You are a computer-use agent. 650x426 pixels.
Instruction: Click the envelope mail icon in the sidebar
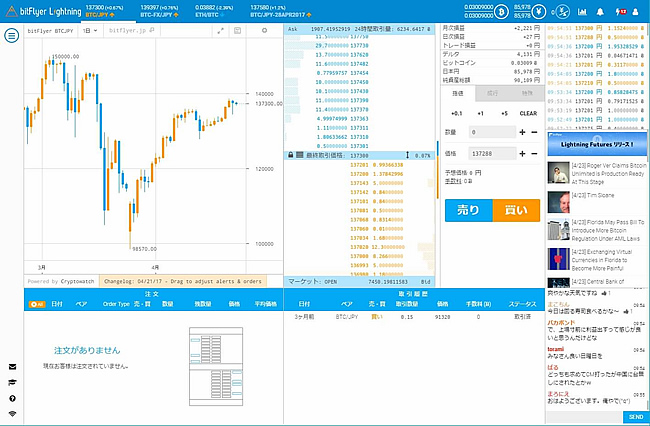[x=12, y=366]
